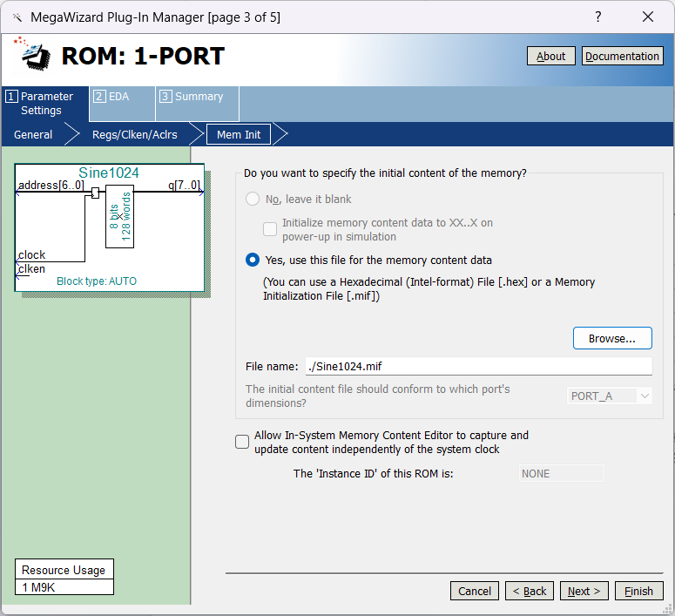
Task: Cancel the wizard
Action: [475, 591]
